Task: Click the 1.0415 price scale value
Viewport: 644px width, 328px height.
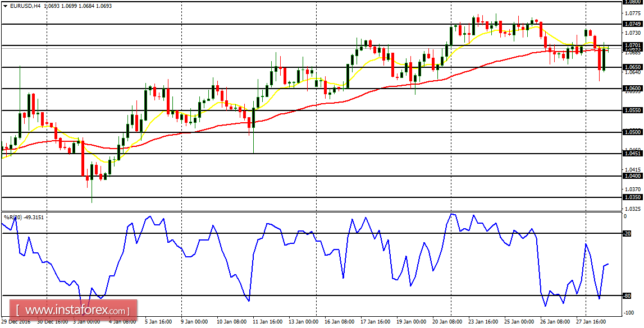Action: point(632,169)
